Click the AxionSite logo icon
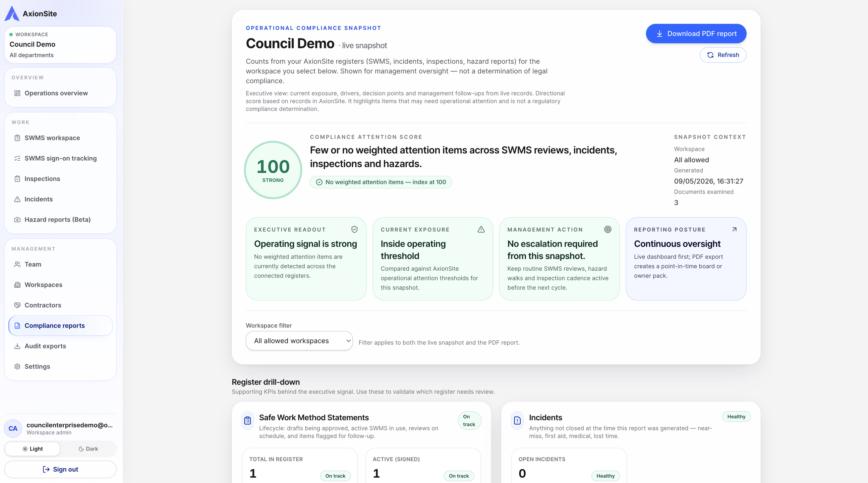868x483 pixels. point(12,13)
